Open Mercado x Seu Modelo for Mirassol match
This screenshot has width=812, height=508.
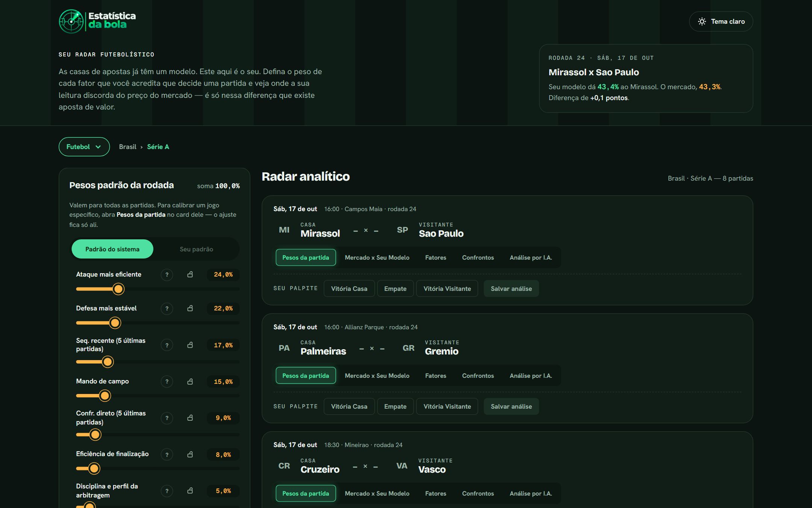(x=377, y=258)
